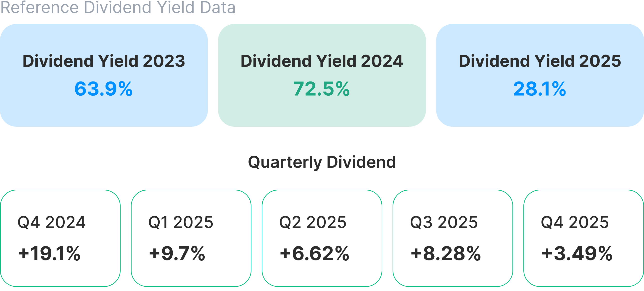Click the word Reference in the top heading

(x=40, y=7)
